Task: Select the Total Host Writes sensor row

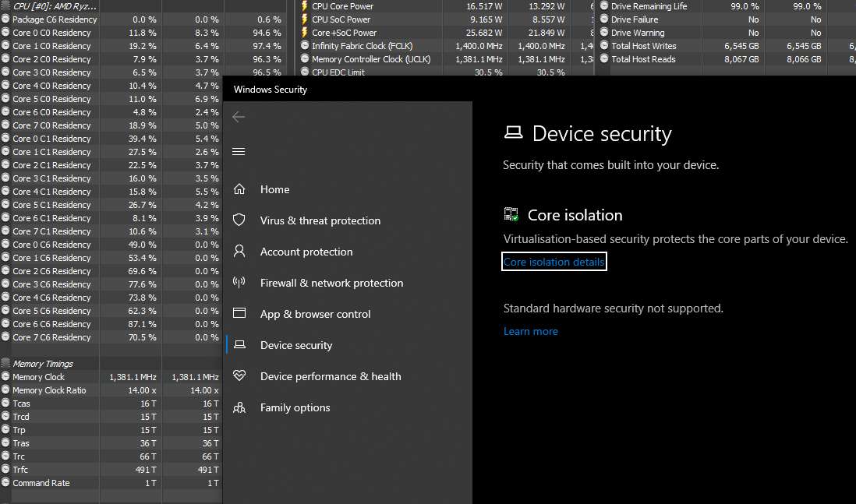Action: 643,46
